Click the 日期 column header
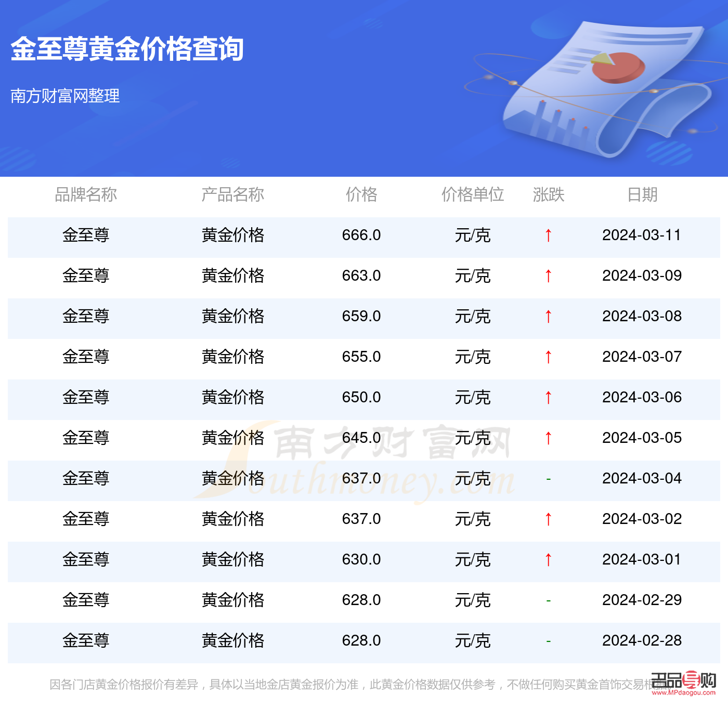This screenshot has height=708, width=728. [x=642, y=194]
